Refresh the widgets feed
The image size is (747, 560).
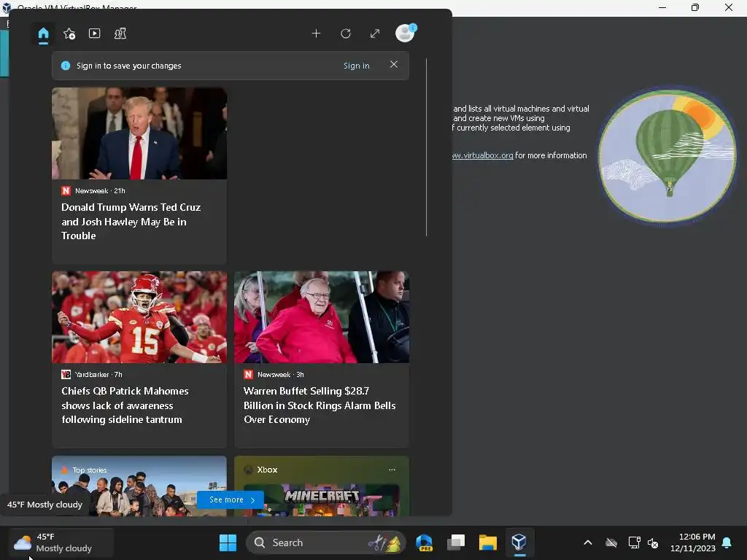(x=346, y=34)
